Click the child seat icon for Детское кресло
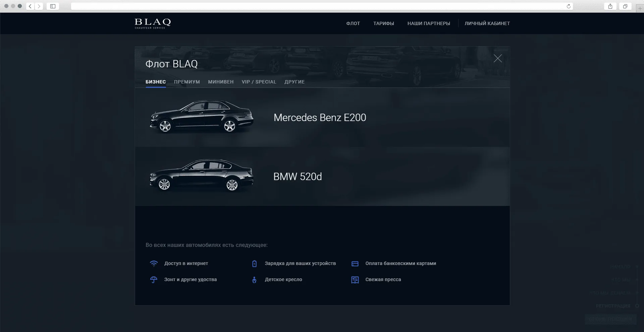This screenshot has width=644, height=332. 254,280
